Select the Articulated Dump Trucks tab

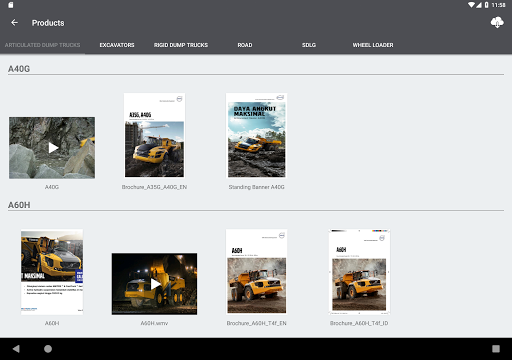(42, 45)
